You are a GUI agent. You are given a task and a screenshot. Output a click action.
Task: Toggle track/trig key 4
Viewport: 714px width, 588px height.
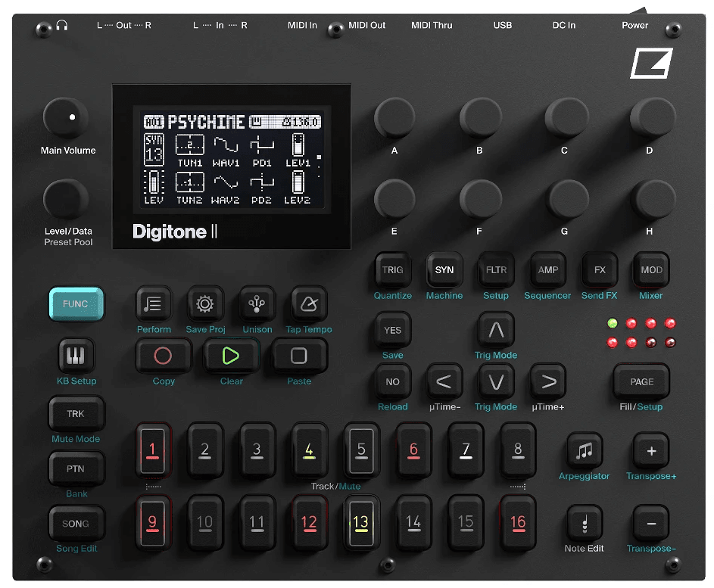click(x=309, y=450)
